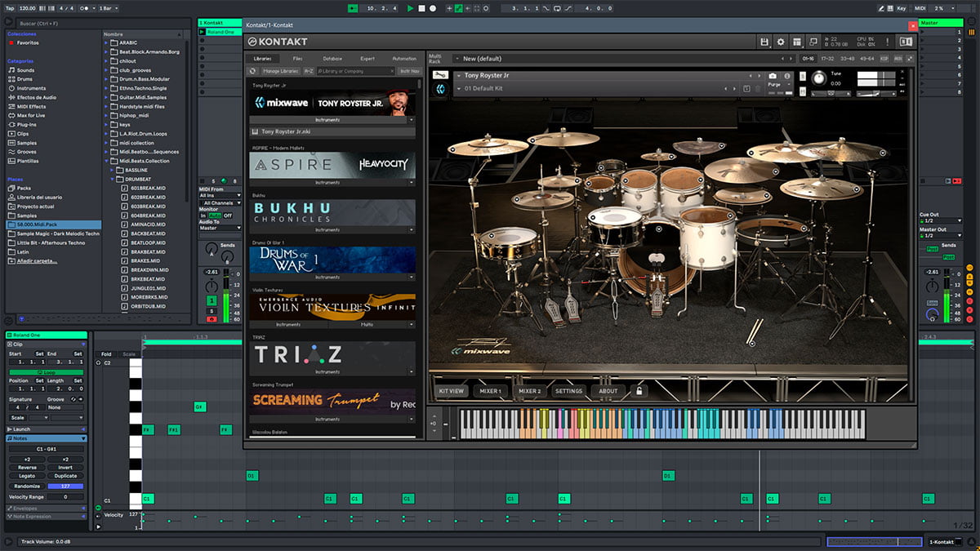
Task: Set Monitor to Off on Kontakt track
Action: coord(228,216)
